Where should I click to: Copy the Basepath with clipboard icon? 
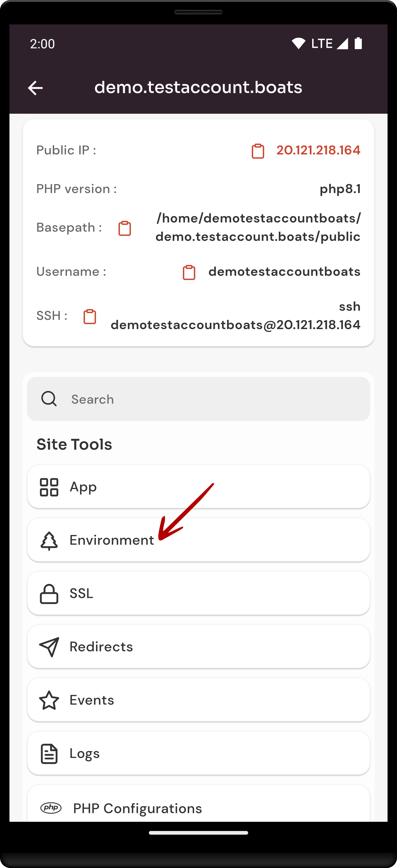click(x=124, y=228)
